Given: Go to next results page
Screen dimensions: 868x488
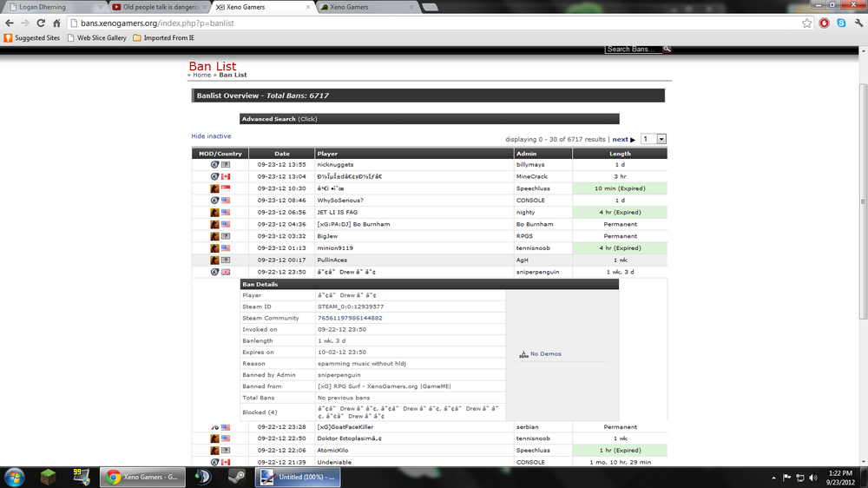Looking at the screenshot, I should 623,140.
